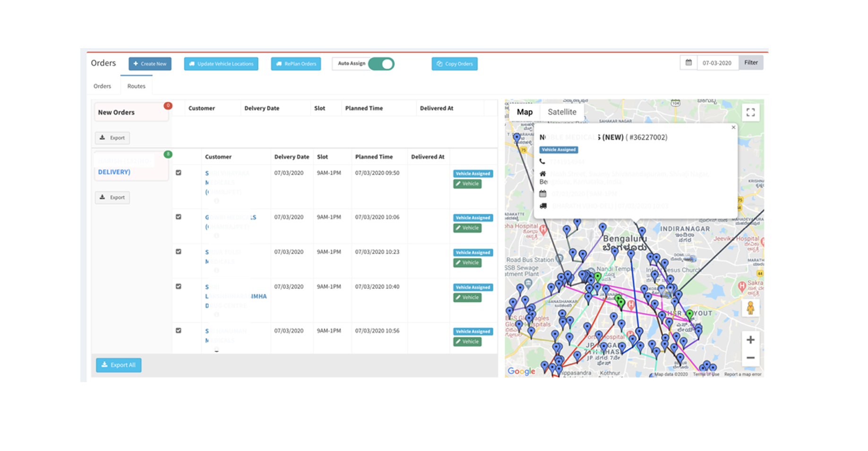The width and height of the screenshot is (868, 451).
Task: Click order number #36227002 in popup
Action: click(648, 137)
